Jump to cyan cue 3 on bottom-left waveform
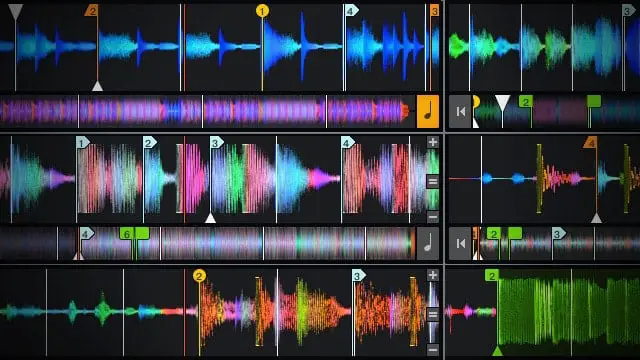Screen dimensions: 640x360 (358, 276)
